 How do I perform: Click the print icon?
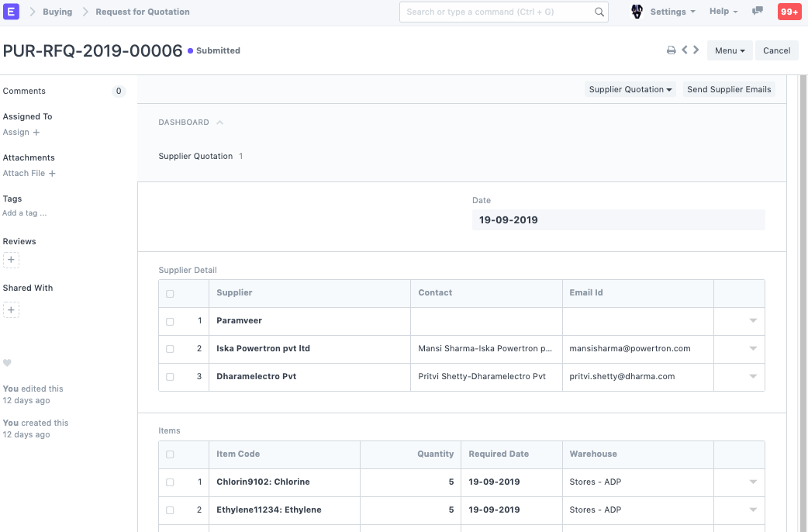pos(671,50)
